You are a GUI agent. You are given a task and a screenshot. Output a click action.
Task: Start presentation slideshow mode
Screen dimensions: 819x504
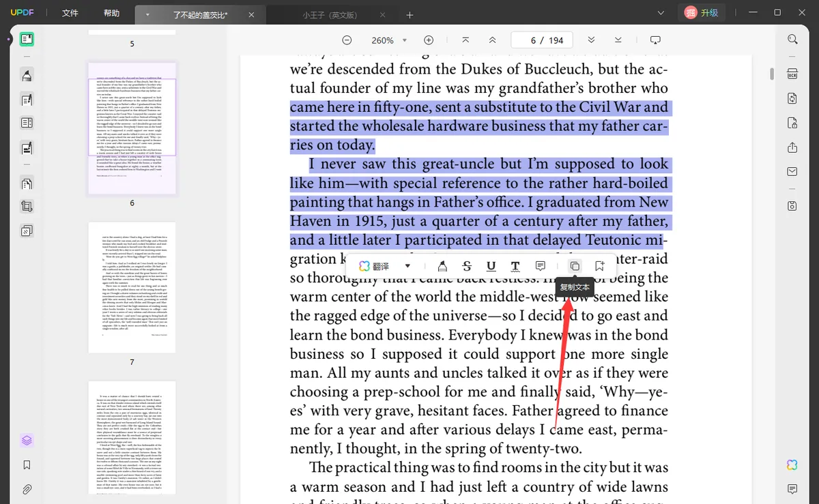point(655,40)
